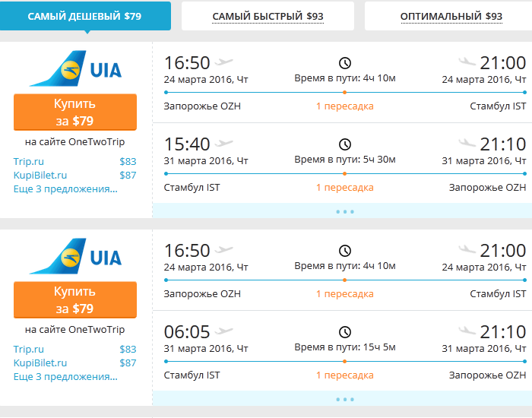Click the clock icon on 15:40 return flight
Viewport: 532px width, 418px height.
point(345,144)
